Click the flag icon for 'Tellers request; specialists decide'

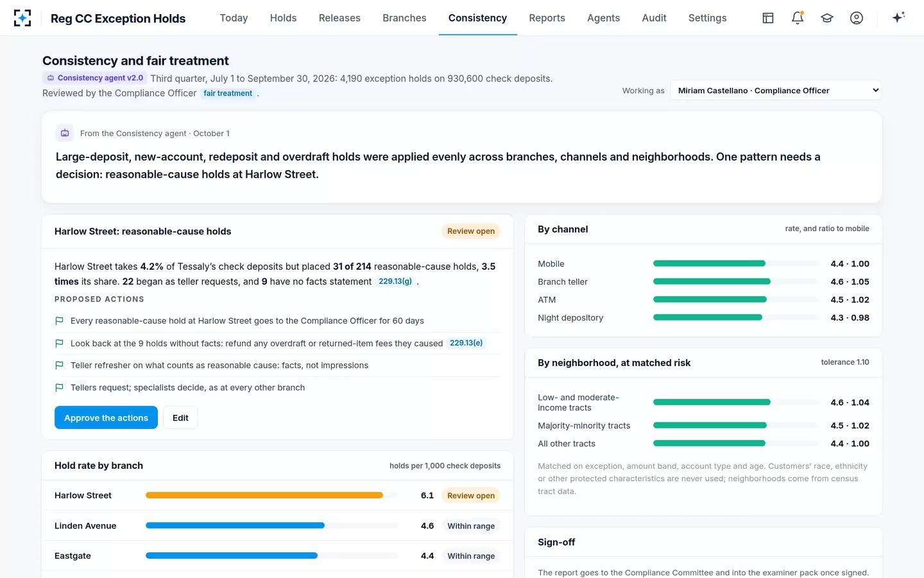(59, 388)
